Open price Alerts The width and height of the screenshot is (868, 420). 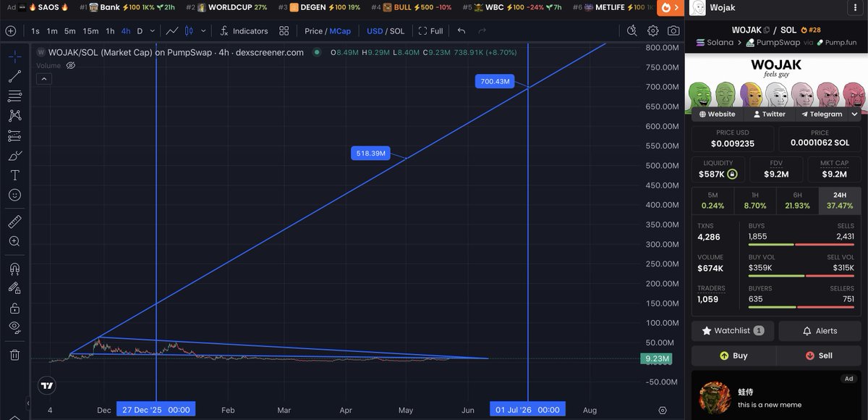pos(820,331)
